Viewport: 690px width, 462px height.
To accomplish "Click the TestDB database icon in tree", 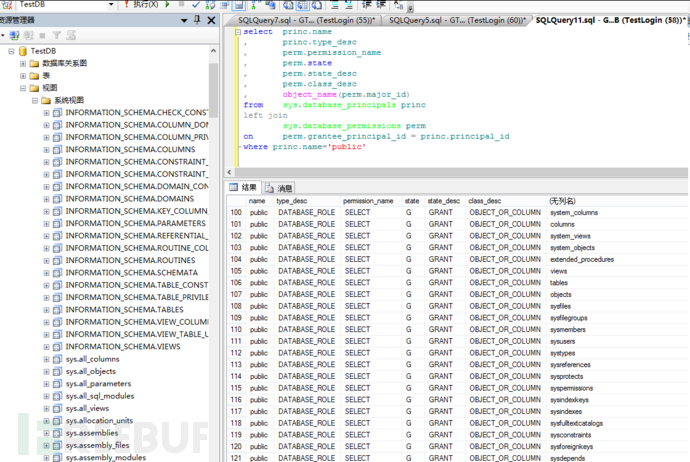I will [x=21, y=50].
